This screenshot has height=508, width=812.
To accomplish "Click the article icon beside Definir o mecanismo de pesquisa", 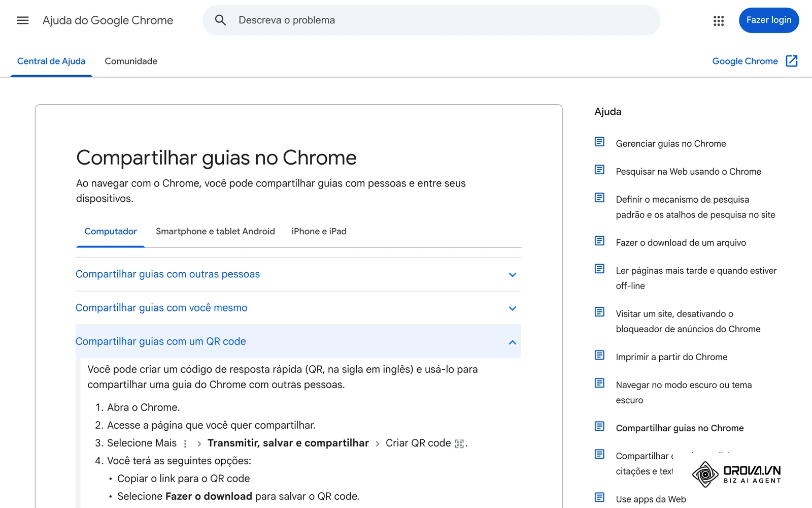I will coord(599,198).
